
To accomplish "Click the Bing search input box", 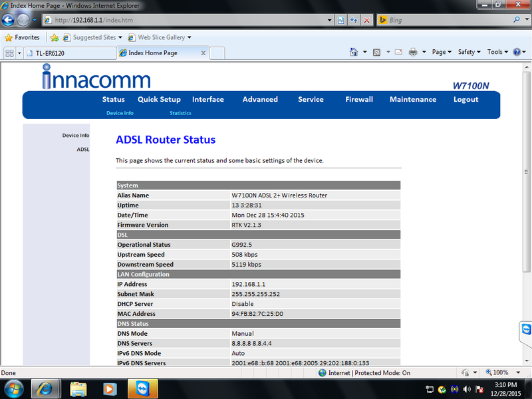I will coord(450,20).
